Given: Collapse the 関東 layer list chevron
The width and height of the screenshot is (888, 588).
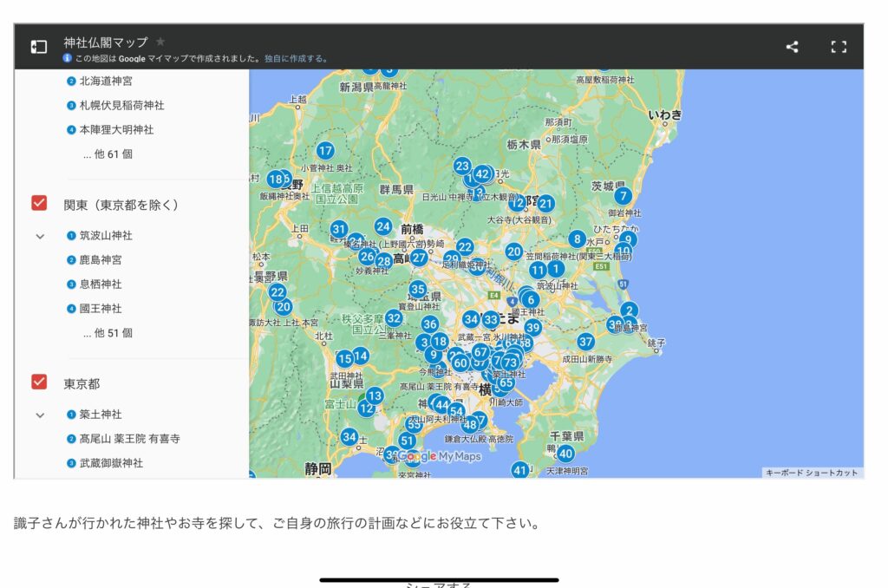Looking at the screenshot, I should [x=40, y=236].
